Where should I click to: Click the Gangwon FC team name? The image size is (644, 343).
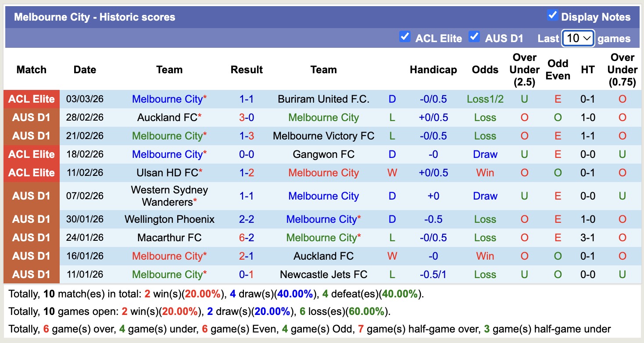point(323,154)
